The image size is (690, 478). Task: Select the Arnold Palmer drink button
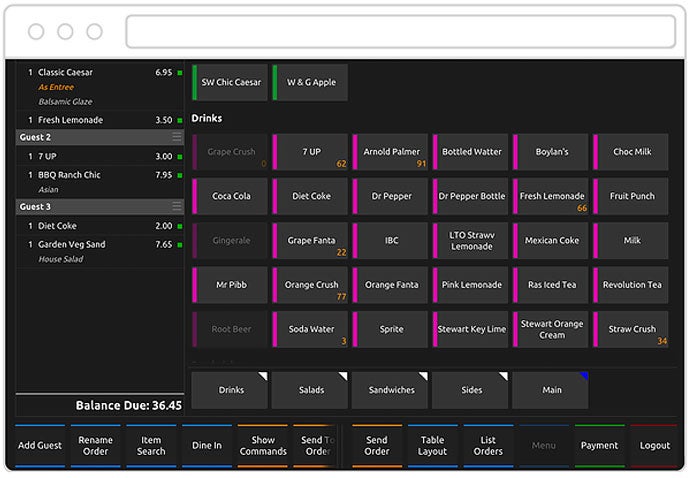point(391,152)
